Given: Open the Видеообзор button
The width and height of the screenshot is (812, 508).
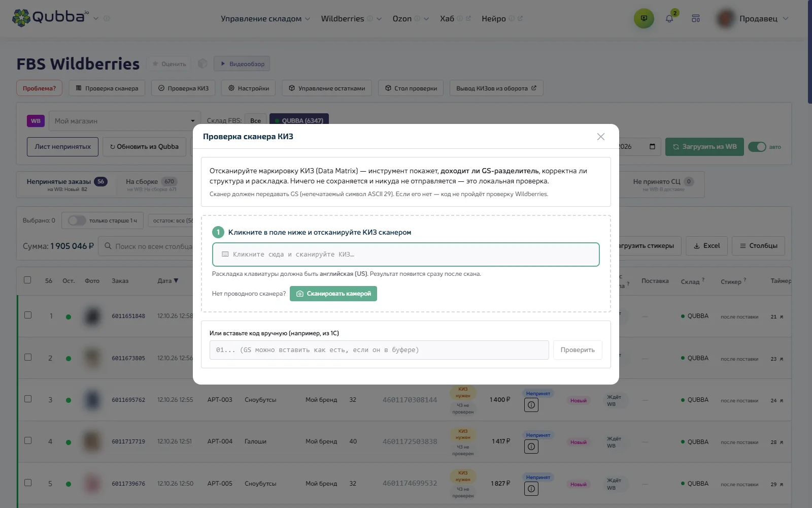Looking at the screenshot, I should 242,64.
